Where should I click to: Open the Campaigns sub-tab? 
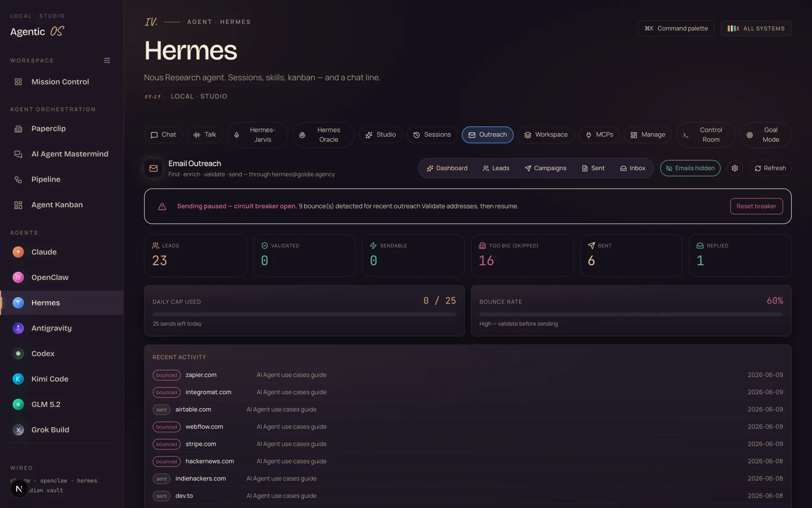(545, 168)
